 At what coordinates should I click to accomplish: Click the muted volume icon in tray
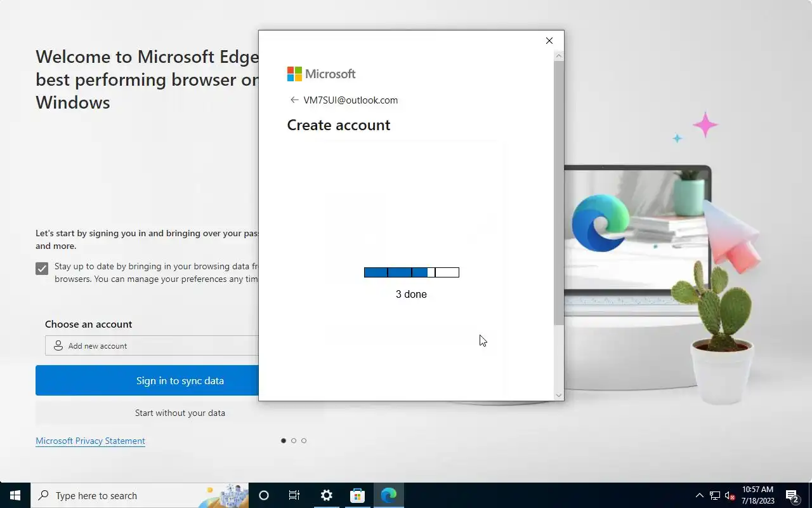730,495
